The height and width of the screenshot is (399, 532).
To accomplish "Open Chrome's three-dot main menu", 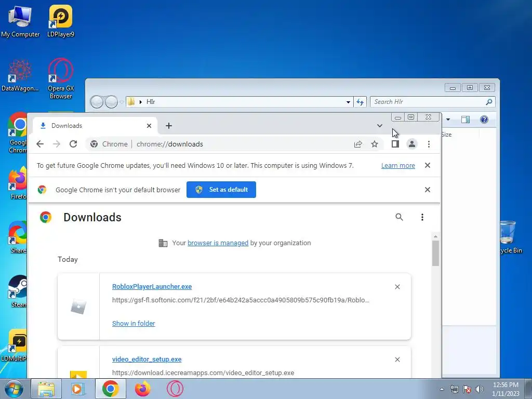I will click(x=429, y=144).
